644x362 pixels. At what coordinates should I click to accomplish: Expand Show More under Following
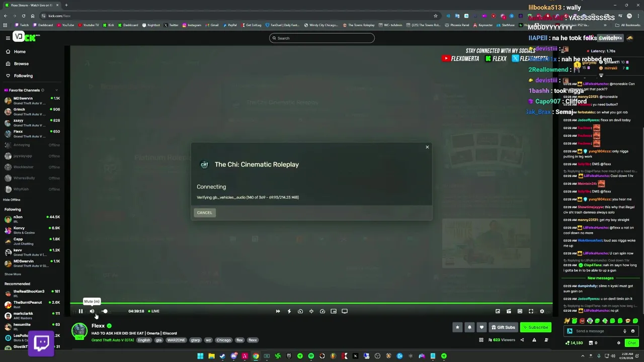coord(13,274)
